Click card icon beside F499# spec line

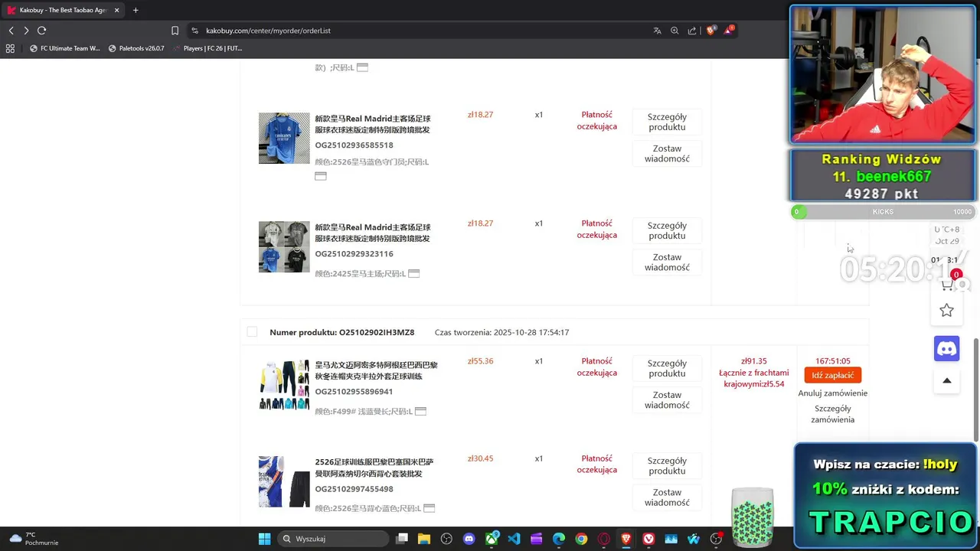[420, 411]
